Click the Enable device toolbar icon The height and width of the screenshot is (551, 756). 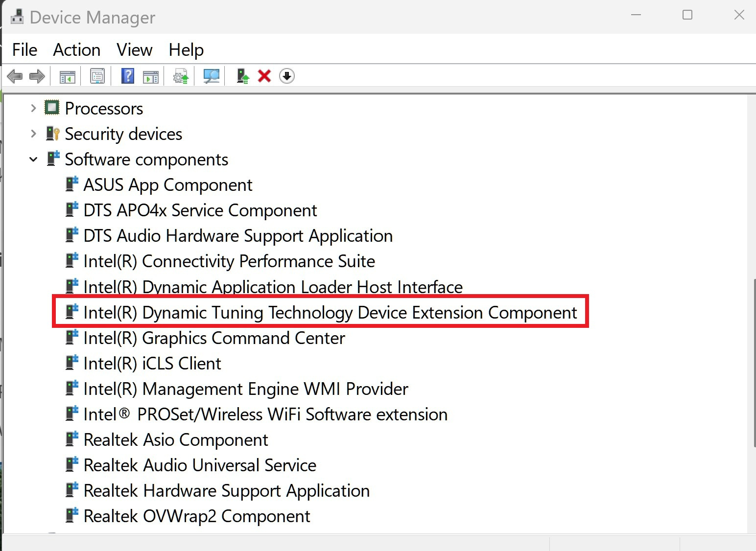click(242, 76)
